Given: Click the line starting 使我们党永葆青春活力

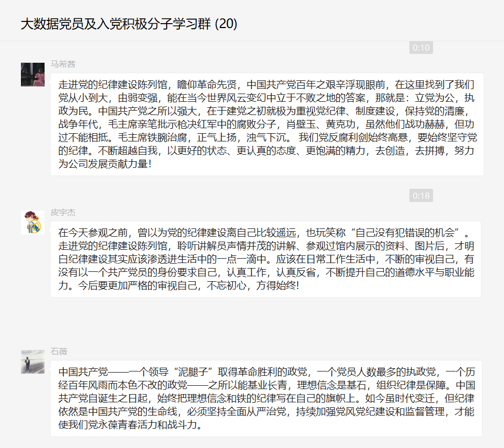Looking at the screenshot, I should click(x=130, y=424).
